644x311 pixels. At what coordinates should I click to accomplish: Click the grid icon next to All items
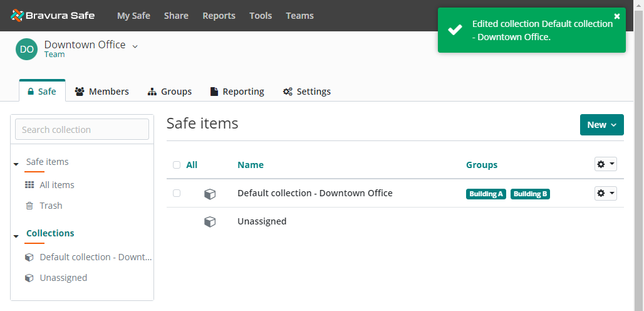29,185
